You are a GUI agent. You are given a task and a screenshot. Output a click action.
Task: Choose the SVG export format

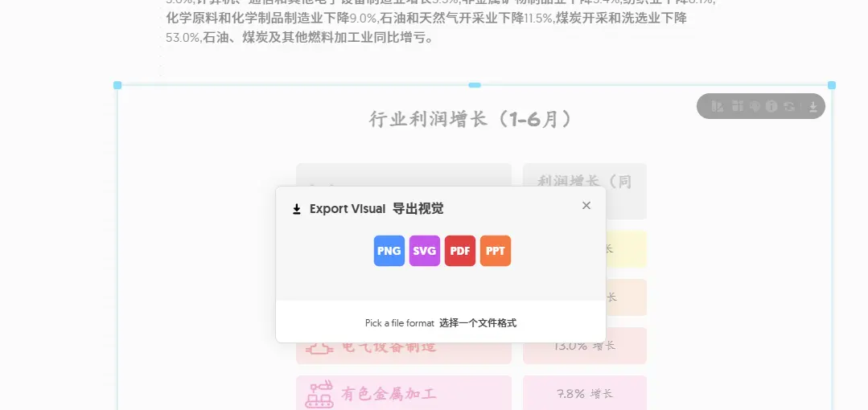pyautogui.click(x=425, y=251)
